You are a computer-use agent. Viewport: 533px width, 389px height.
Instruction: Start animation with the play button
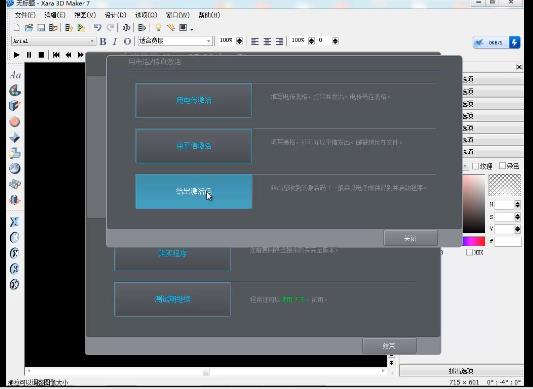click(x=16, y=55)
